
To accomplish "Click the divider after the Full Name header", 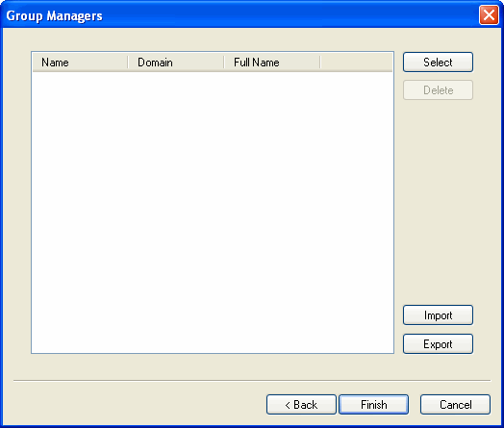I will point(320,62).
